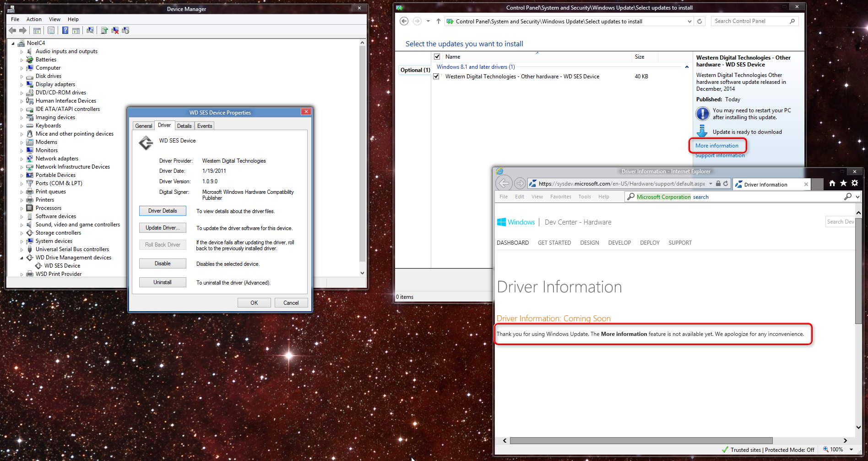868x461 pixels.
Task: Click the Uninstall driver button
Action: tap(163, 282)
